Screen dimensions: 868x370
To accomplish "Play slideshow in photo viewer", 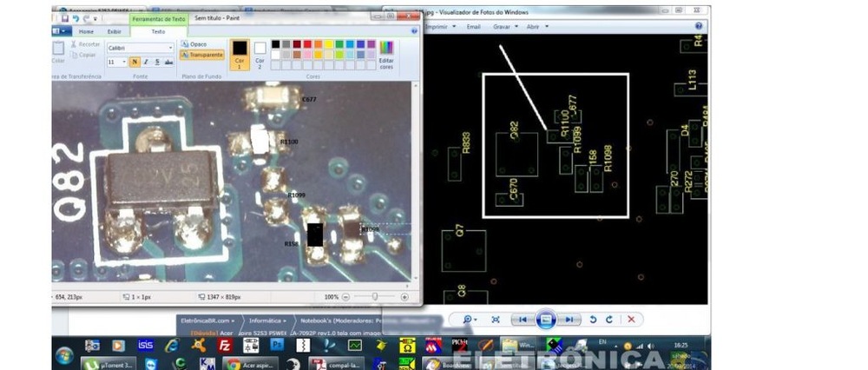I will [546, 320].
